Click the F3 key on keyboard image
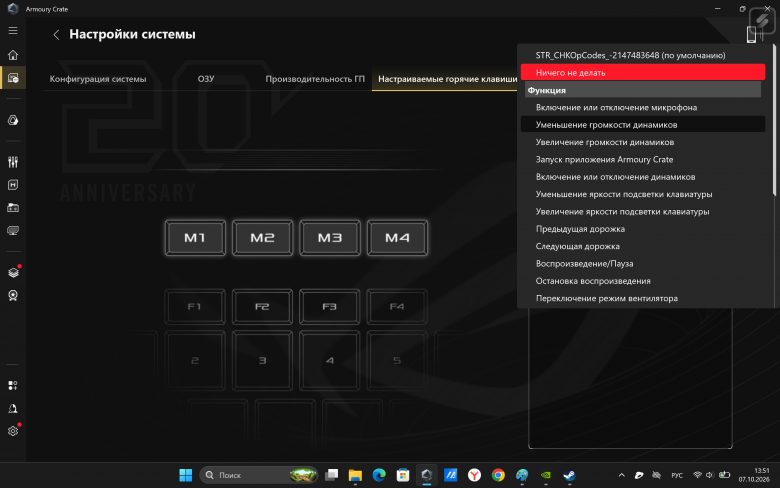This screenshot has height=488, width=780. [329, 306]
